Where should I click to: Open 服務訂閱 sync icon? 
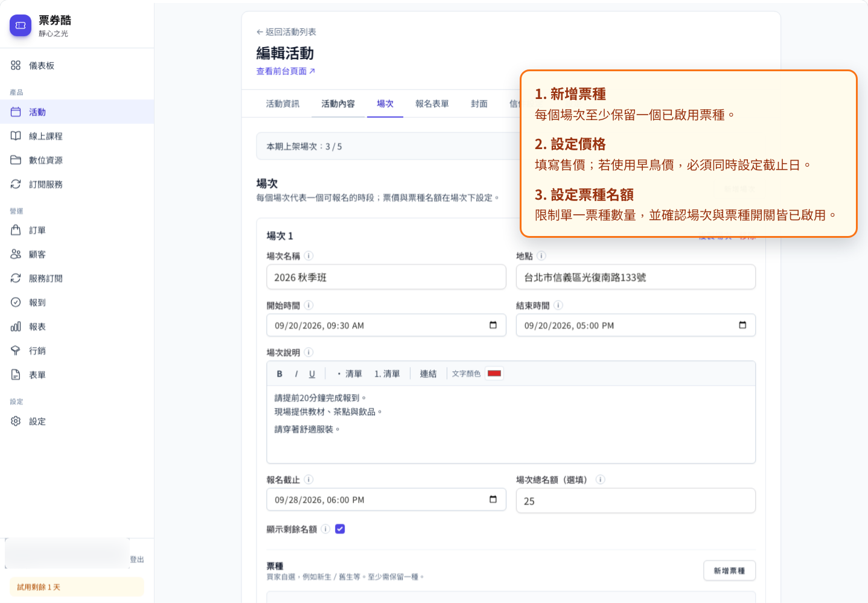coord(16,278)
